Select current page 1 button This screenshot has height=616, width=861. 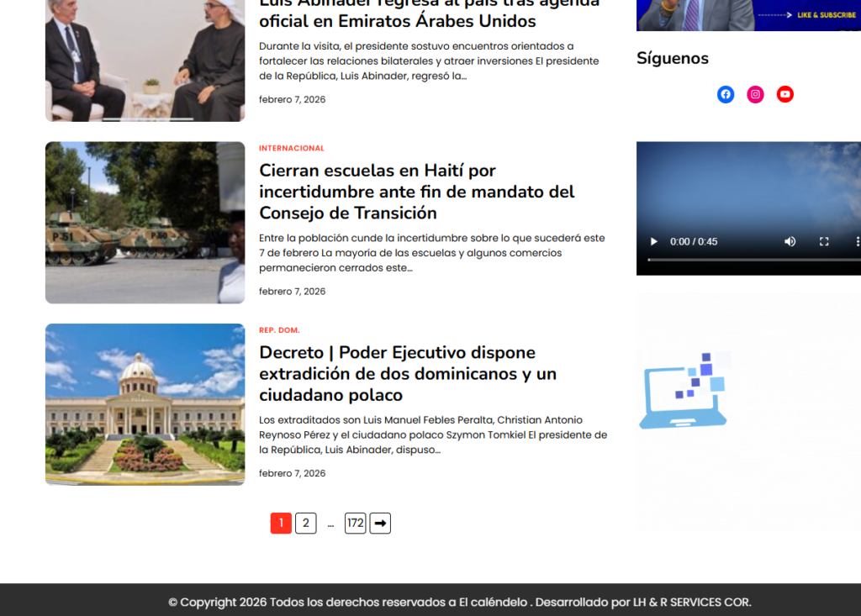point(281,524)
